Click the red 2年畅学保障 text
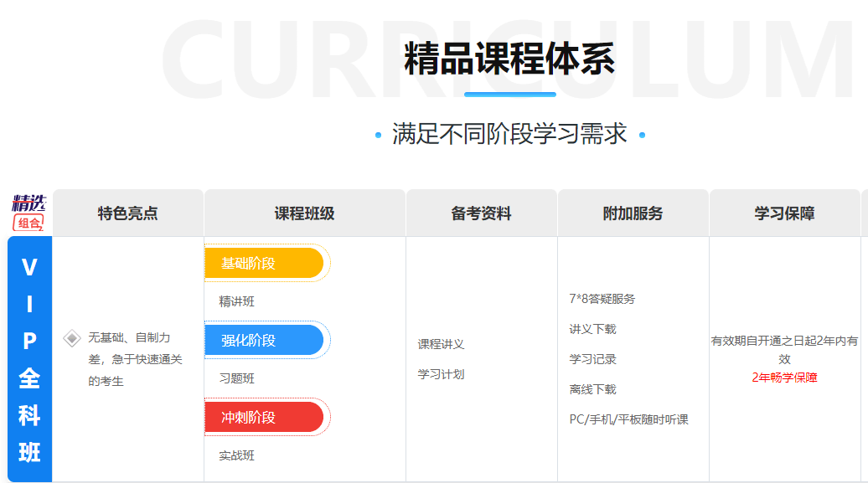Image resolution: width=868 pixels, height=483 pixels. (x=784, y=378)
